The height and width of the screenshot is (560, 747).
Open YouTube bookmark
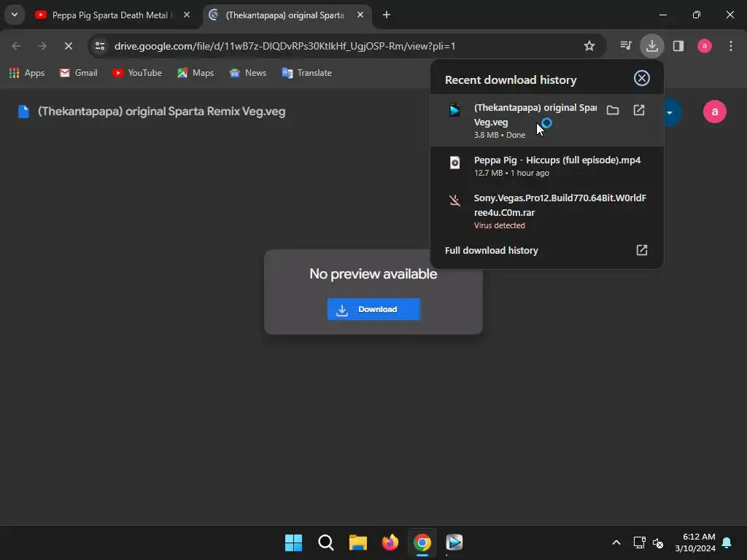pyautogui.click(x=136, y=73)
